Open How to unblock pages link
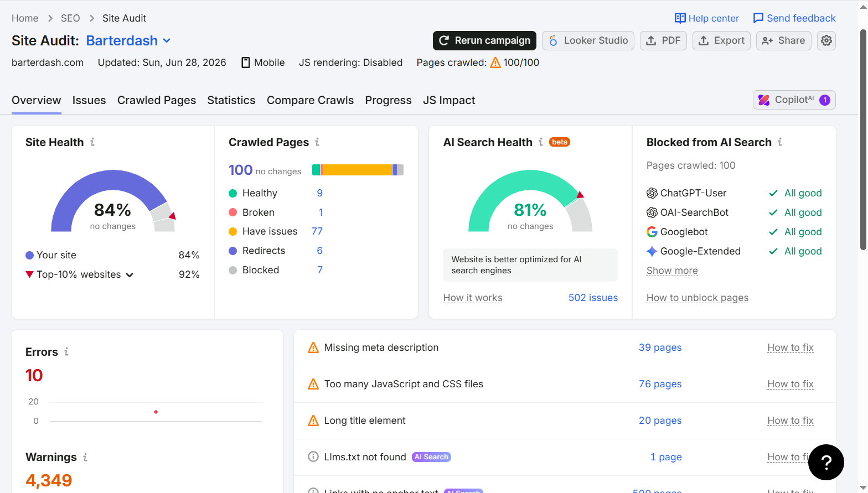This screenshot has width=868, height=493. point(697,298)
